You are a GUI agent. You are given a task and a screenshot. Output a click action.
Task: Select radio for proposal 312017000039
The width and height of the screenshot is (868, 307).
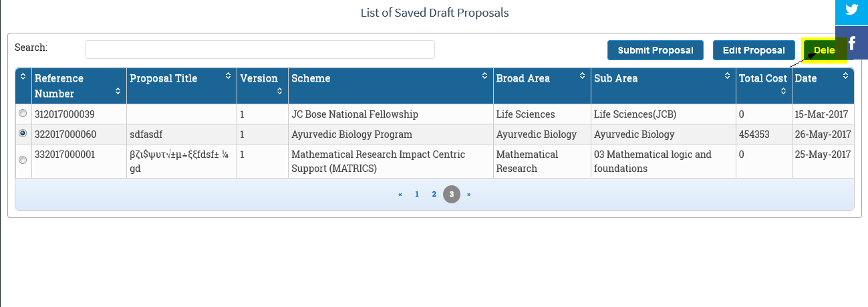(x=23, y=113)
